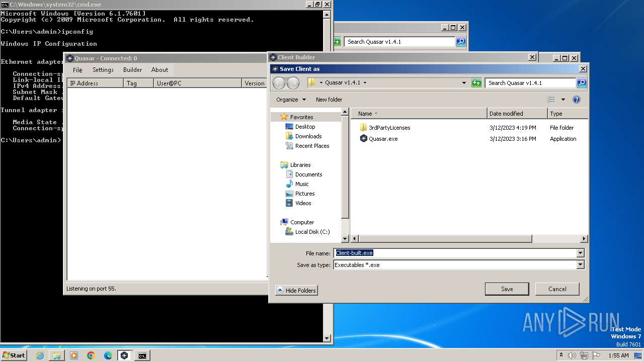Select Computer in navigation pane

[302, 222]
